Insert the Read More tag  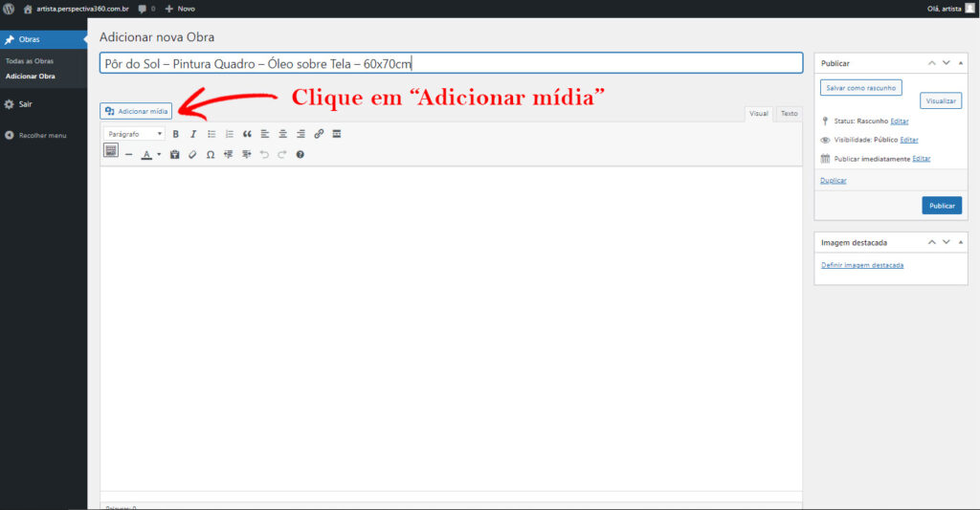[337, 134]
